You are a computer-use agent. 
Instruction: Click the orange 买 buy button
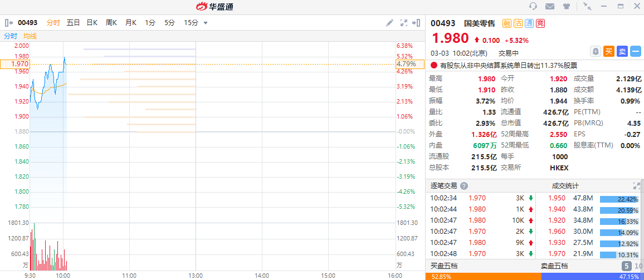click(x=609, y=51)
